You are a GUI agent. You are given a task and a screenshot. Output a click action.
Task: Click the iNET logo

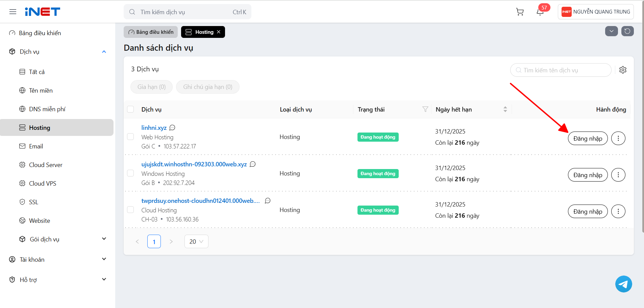(x=43, y=12)
